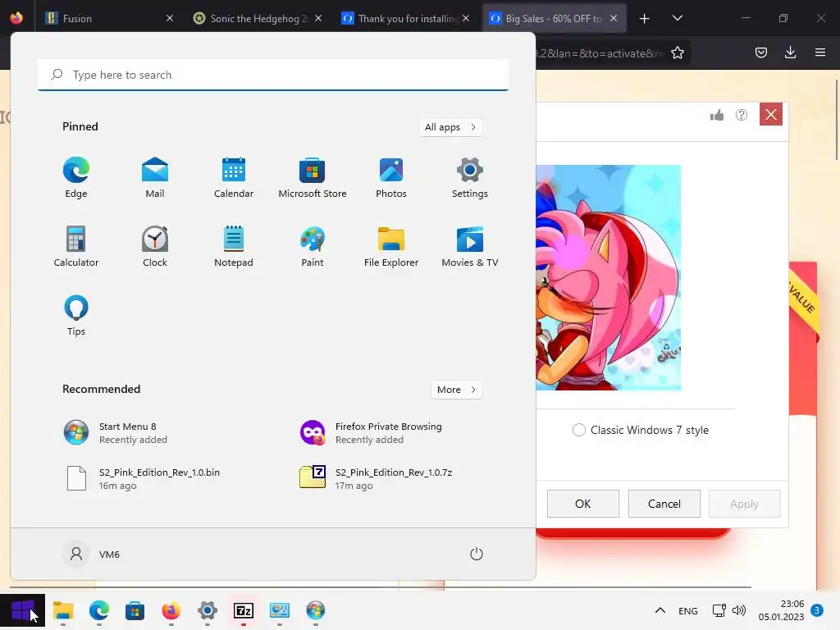Open File Explorer from the taskbar
Image resolution: width=840 pixels, height=630 pixels.
click(x=62, y=610)
